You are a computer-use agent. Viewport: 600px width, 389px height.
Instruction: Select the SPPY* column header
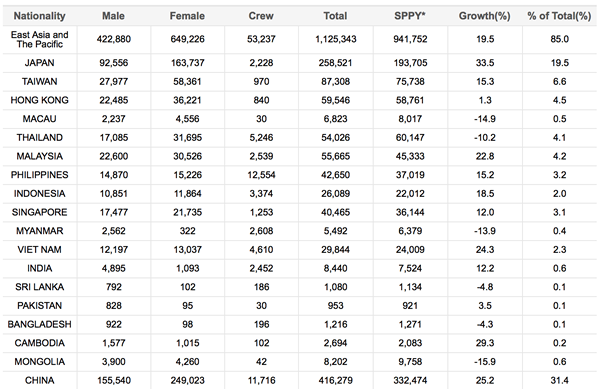(x=410, y=16)
